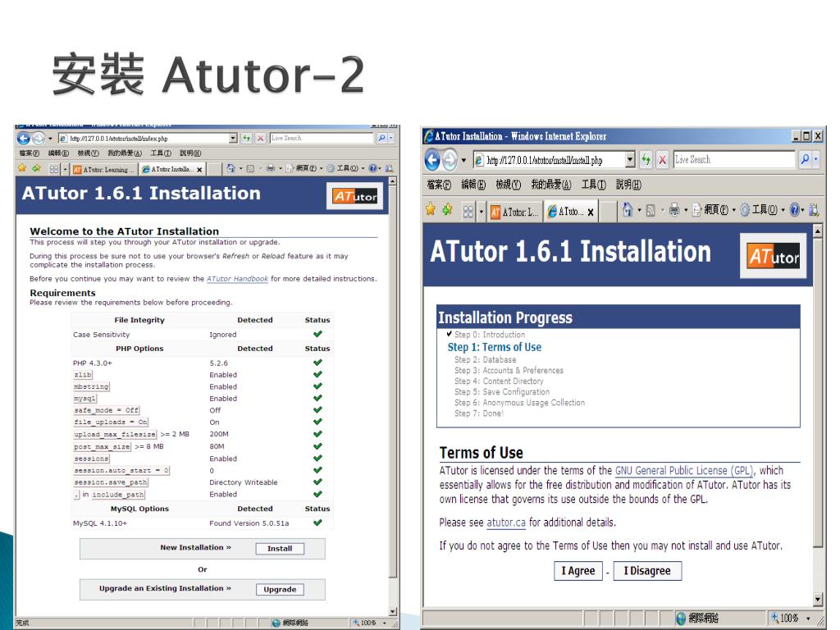840x630 pixels.
Task: Click Print icon in right IE window
Action: pyautogui.click(x=674, y=209)
